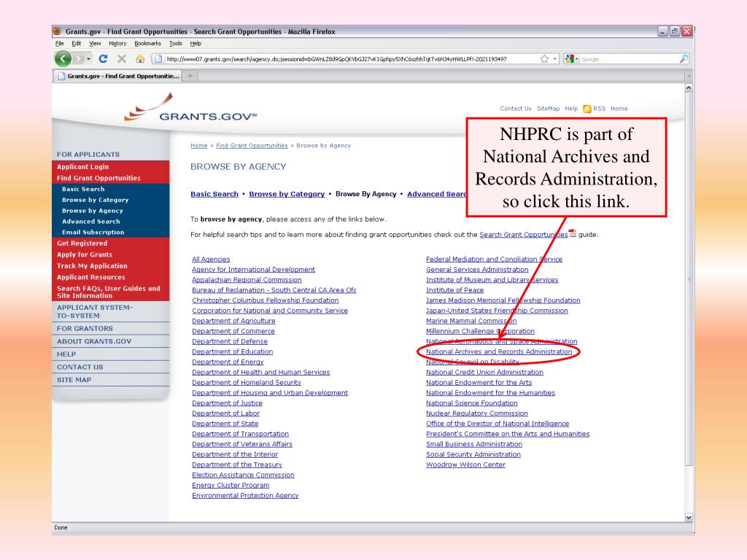The image size is (747, 560).
Task: Open Applicant Resources sidebar item
Action: click(91, 277)
